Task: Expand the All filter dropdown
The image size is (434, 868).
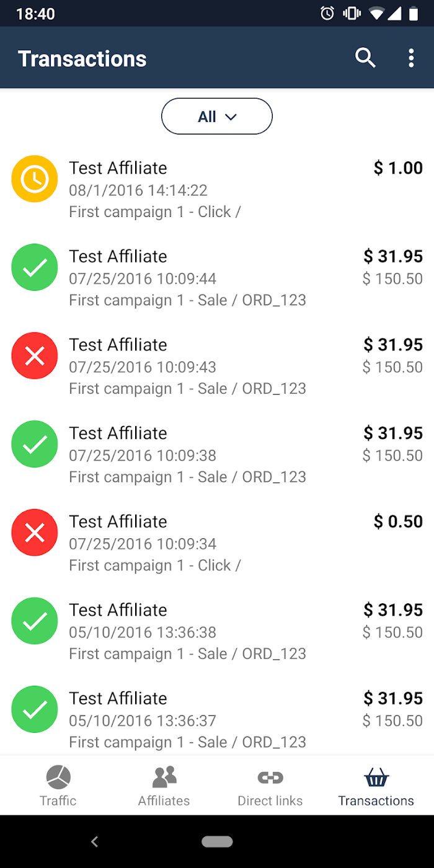Action: click(217, 116)
